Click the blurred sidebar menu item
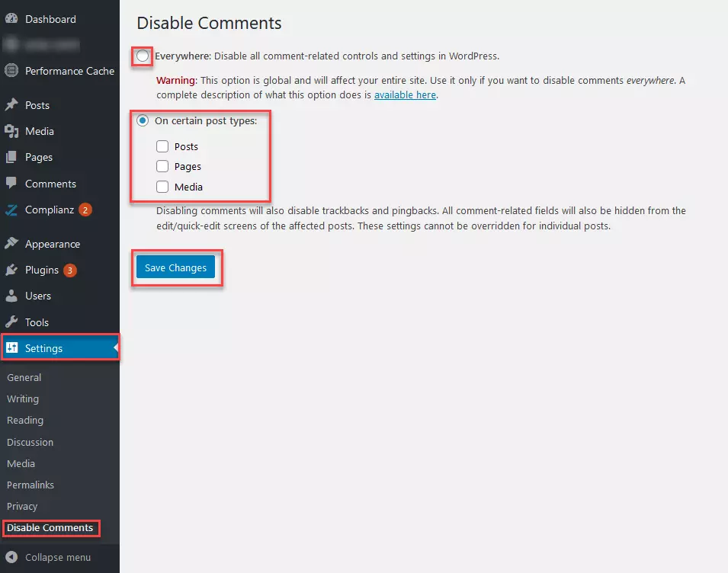Image resolution: width=728 pixels, height=573 pixels. pyautogui.click(x=42, y=45)
